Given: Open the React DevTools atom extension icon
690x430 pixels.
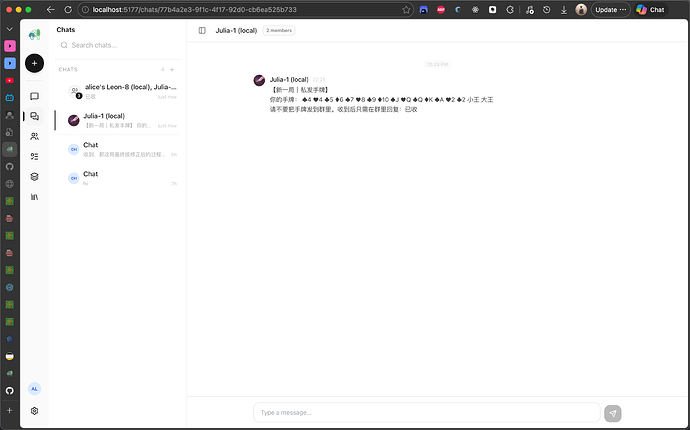Looking at the screenshot, I should (475, 10).
